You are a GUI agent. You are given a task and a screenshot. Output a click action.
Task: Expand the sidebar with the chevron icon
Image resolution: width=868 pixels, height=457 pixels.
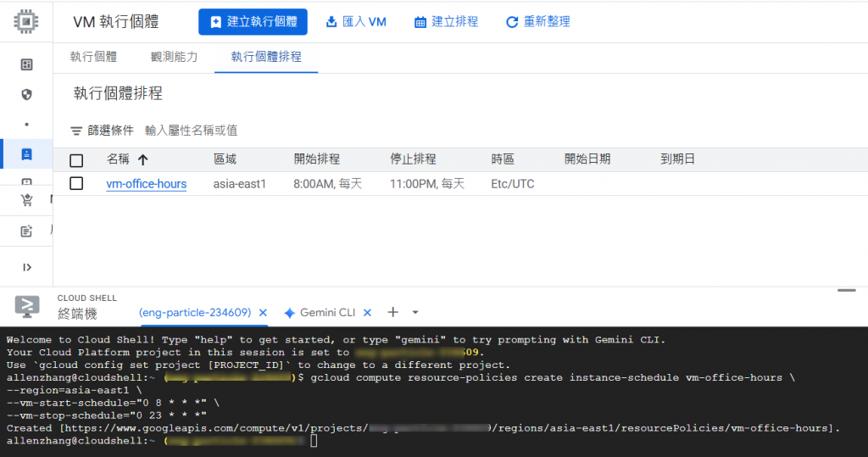click(26, 268)
